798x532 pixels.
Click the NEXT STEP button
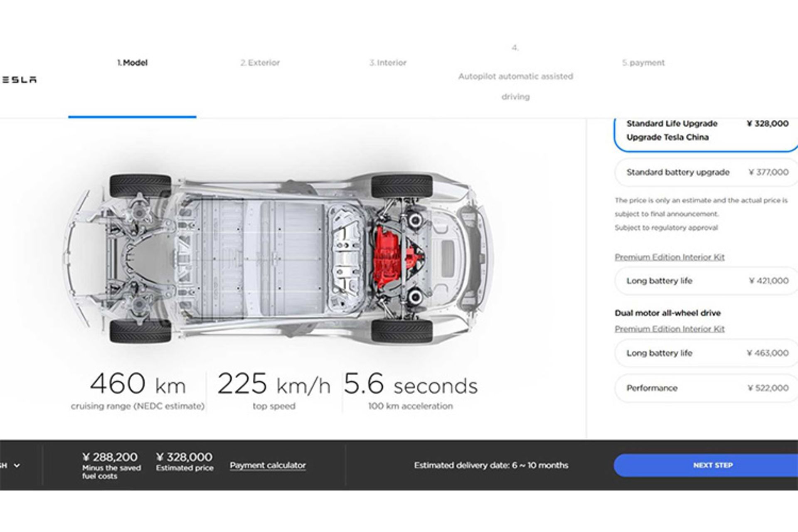tap(706, 465)
